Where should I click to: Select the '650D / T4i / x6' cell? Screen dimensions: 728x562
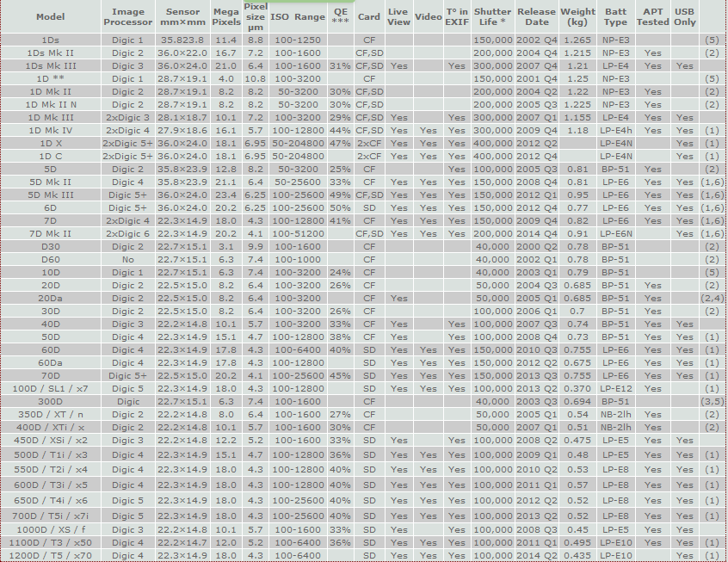click(x=50, y=501)
